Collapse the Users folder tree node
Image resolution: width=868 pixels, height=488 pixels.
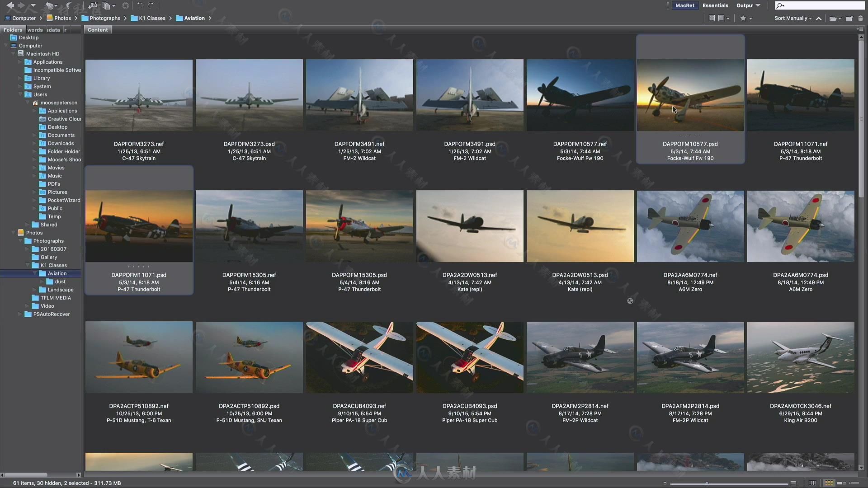(x=20, y=94)
